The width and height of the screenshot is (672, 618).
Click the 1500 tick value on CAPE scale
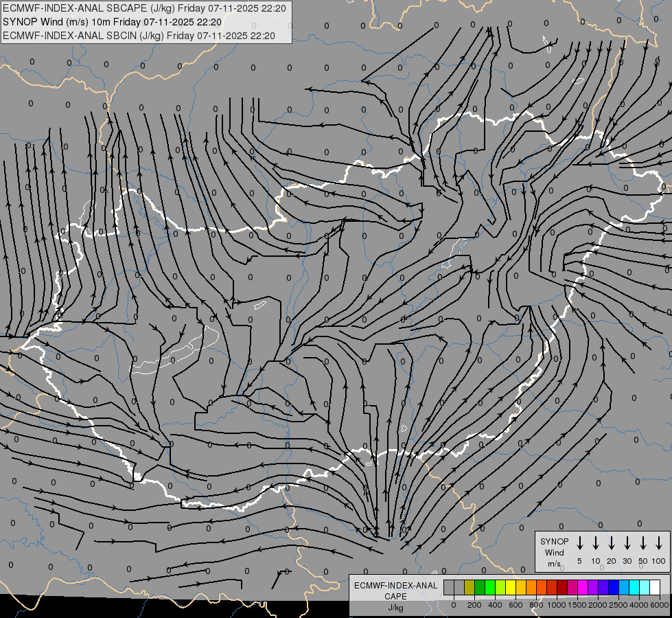coord(577,605)
